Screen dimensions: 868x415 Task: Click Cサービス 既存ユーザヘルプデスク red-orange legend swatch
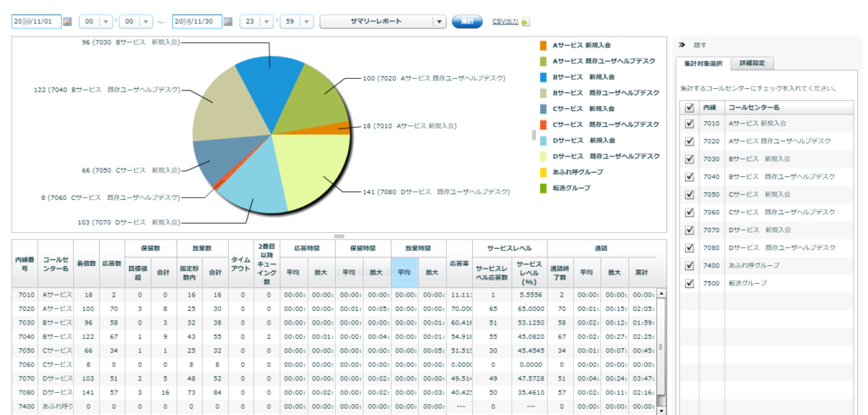click(x=543, y=125)
